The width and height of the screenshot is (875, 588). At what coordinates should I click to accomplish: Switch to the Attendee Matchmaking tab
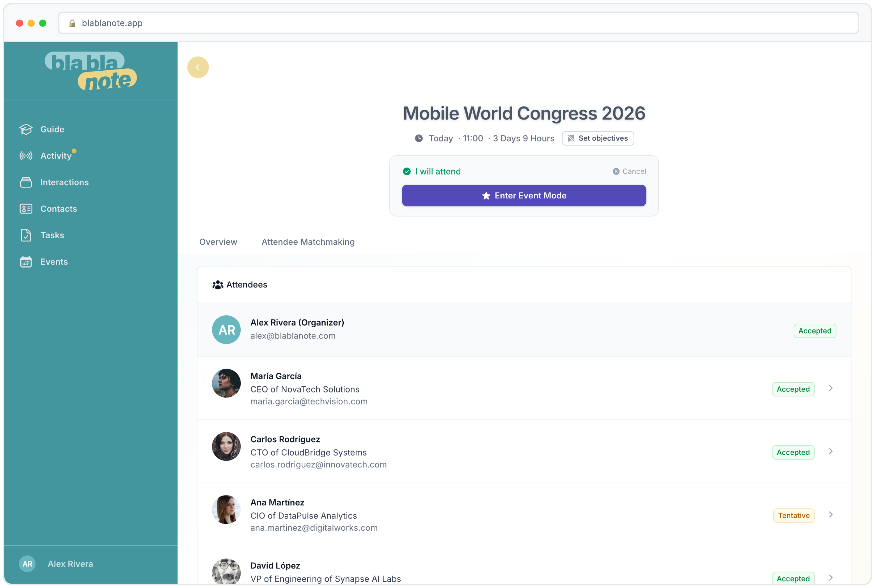pyautogui.click(x=308, y=242)
